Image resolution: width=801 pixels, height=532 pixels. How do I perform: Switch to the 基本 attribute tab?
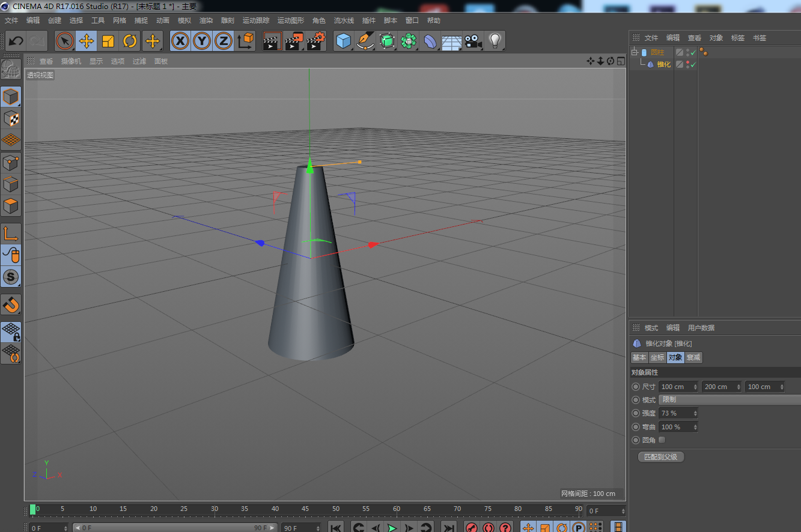[x=639, y=357]
